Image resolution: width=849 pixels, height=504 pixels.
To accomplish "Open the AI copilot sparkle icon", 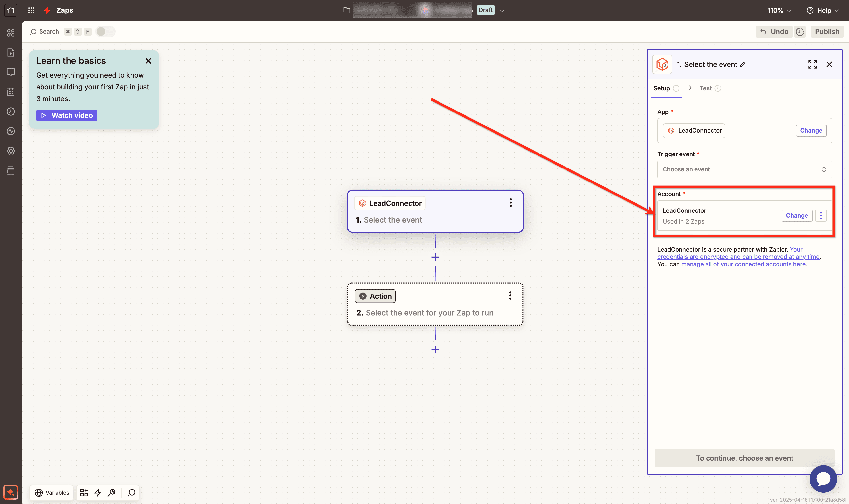I will pyautogui.click(x=11, y=492).
